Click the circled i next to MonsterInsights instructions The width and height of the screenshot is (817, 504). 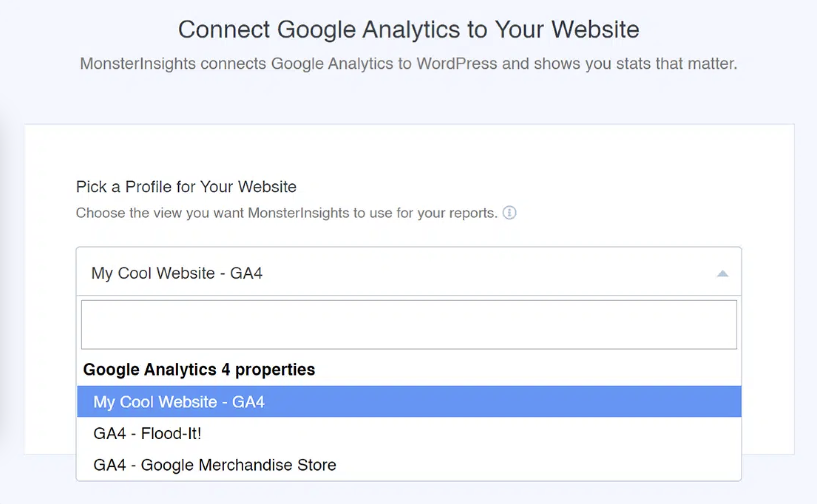(x=510, y=213)
